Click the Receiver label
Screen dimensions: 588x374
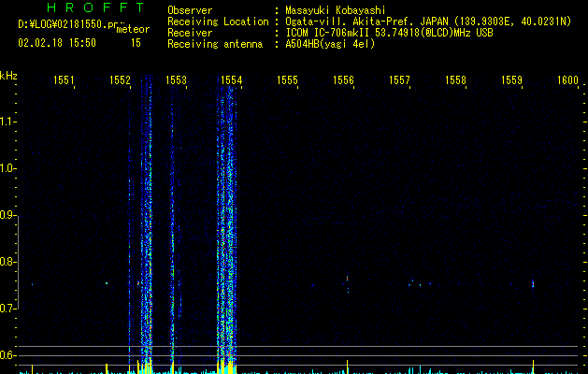tap(190, 33)
